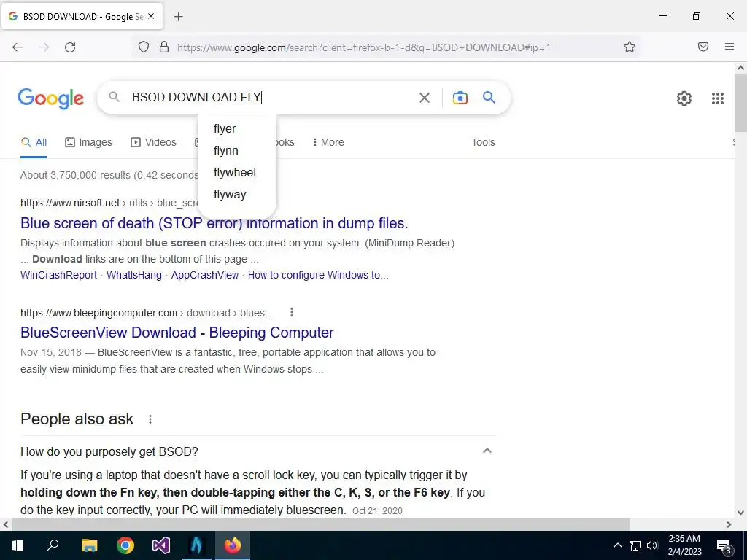
Task: Open the Google apps grid
Action: (x=718, y=98)
